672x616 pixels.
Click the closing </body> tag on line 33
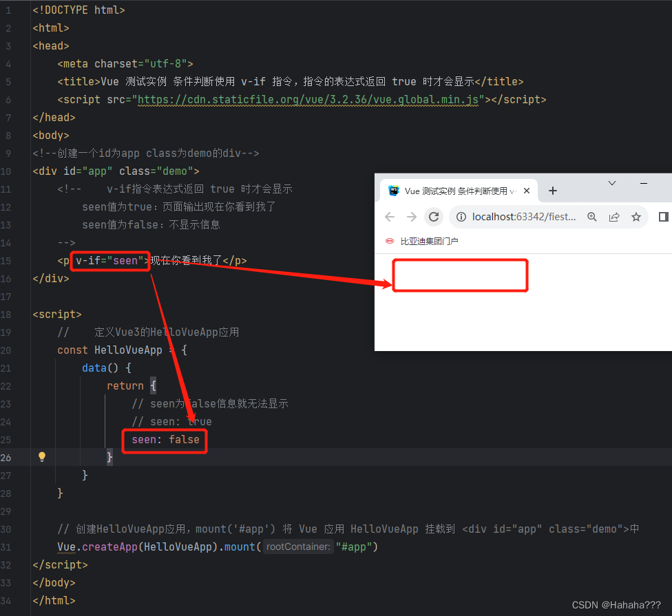[x=54, y=582]
